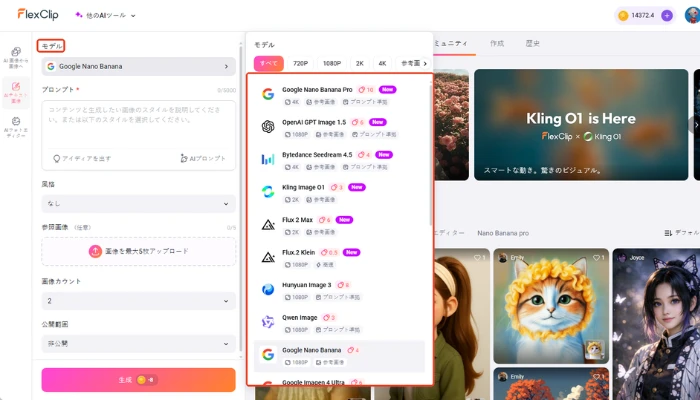Click the Flux 2 Max triangle logo
The width and height of the screenshot is (700, 400).
tap(268, 225)
